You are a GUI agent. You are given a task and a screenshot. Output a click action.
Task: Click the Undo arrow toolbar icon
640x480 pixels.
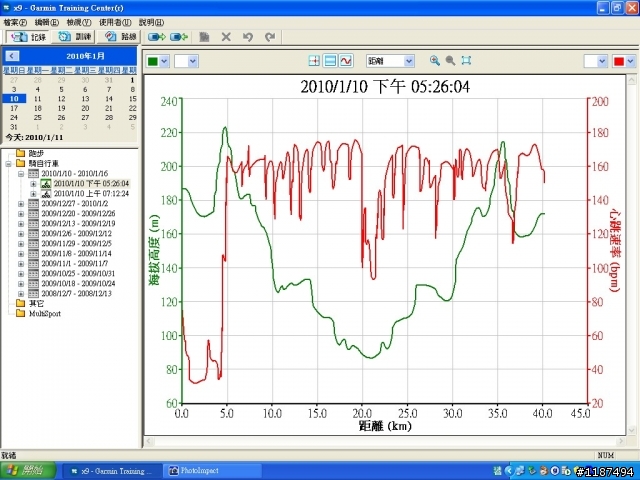(x=248, y=37)
